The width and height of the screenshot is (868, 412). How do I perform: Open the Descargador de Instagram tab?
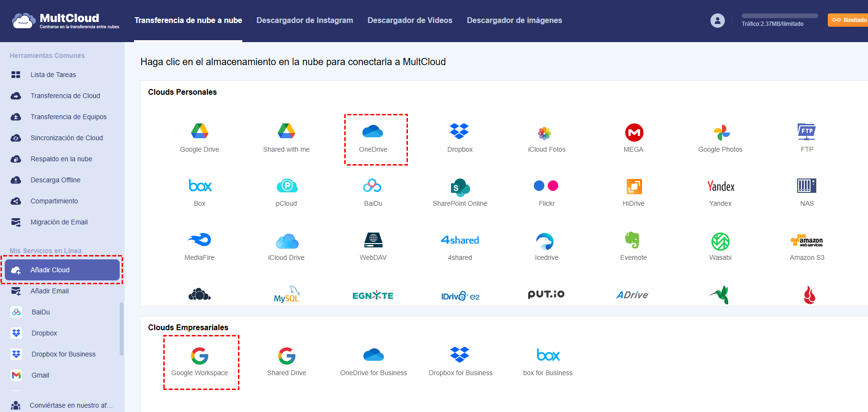[x=304, y=20]
